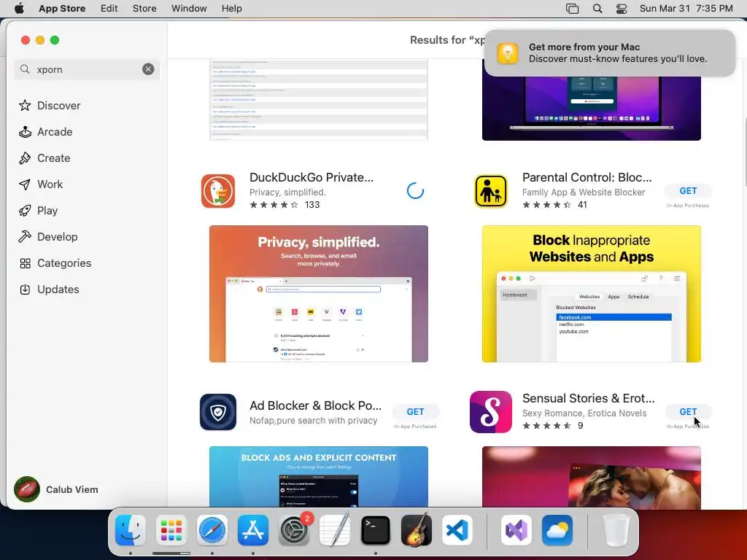The image size is (747, 560).
Task: Open the Develop hammer icon
Action: click(25, 237)
